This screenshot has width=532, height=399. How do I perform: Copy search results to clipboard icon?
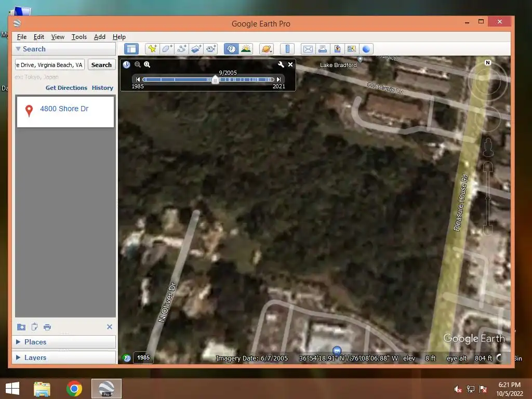tap(34, 327)
